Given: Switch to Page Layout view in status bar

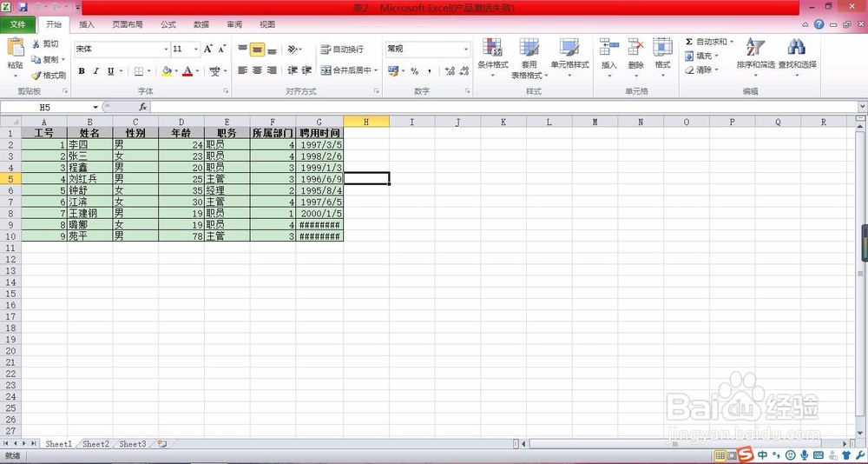Looking at the screenshot, I should [731, 455].
